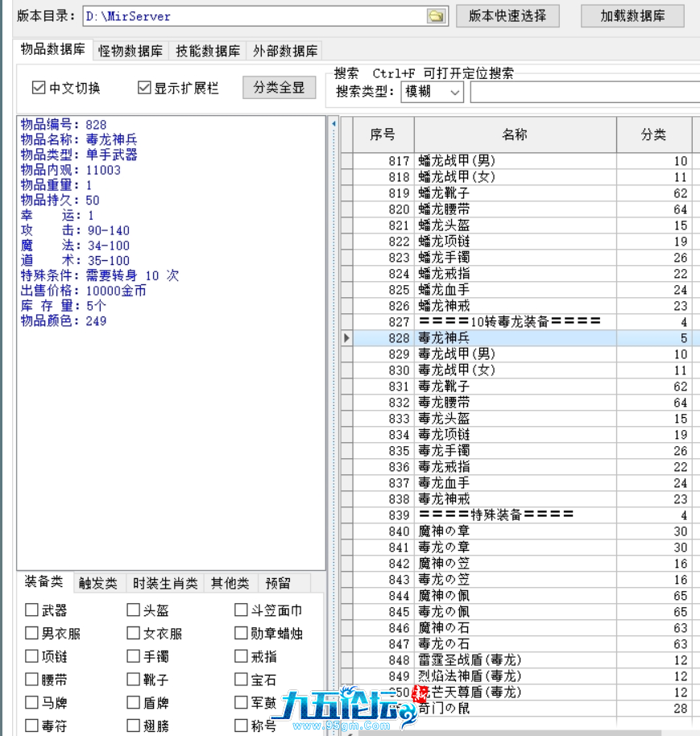
Task: Select row 846 魔神の石
Action: pos(521,628)
